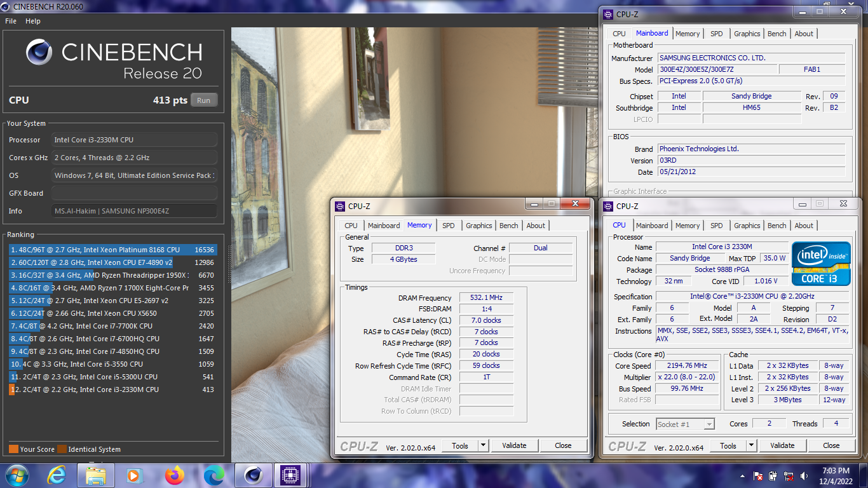Select About tab in the Mainboard window
Screen dimensions: 868x488
pos(804,34)
